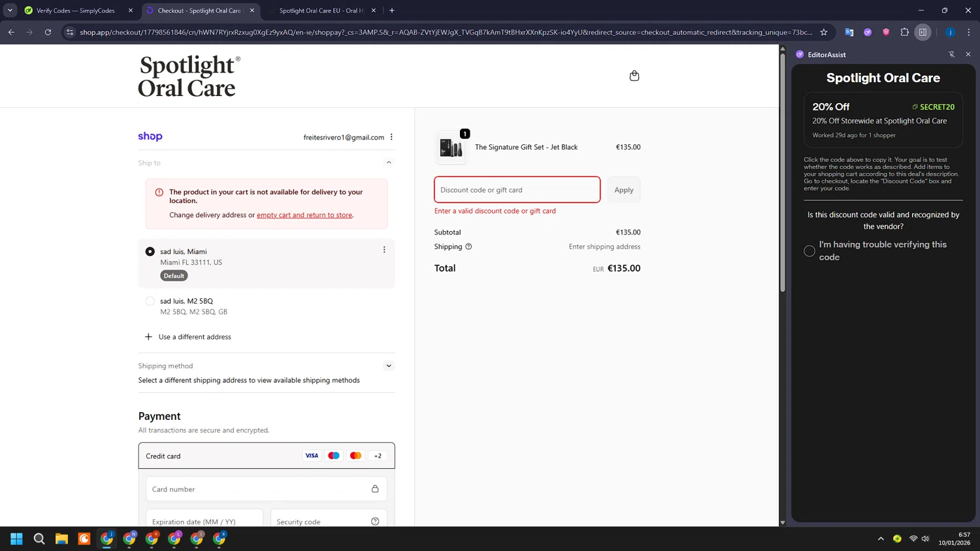This screenshot has width=980, height=551.
Task: Open the browser extensions puzzle icon
Action: 904,32
